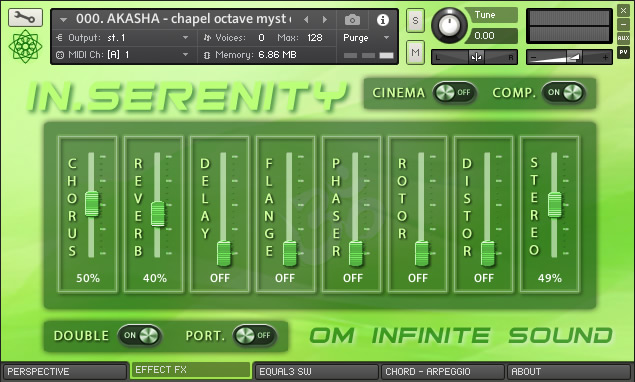Toggle the CINEMA switch
Screen dimensions: 635x382
[x=454, y=93]
